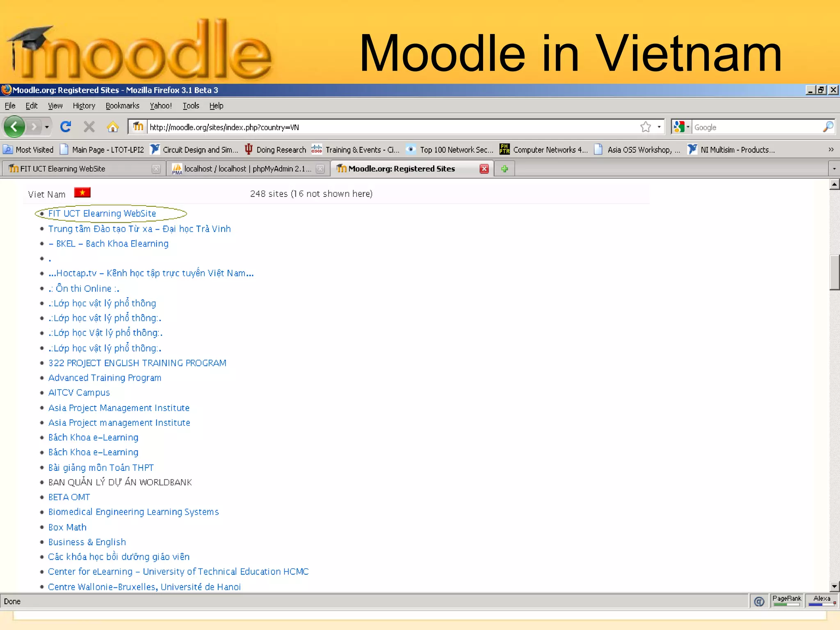Open the File menu
The width and height of the screenshot is (840, 630).
point(10,106)
